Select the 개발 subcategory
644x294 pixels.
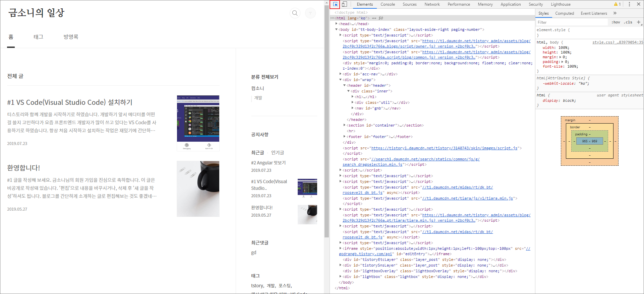[258, 98]
